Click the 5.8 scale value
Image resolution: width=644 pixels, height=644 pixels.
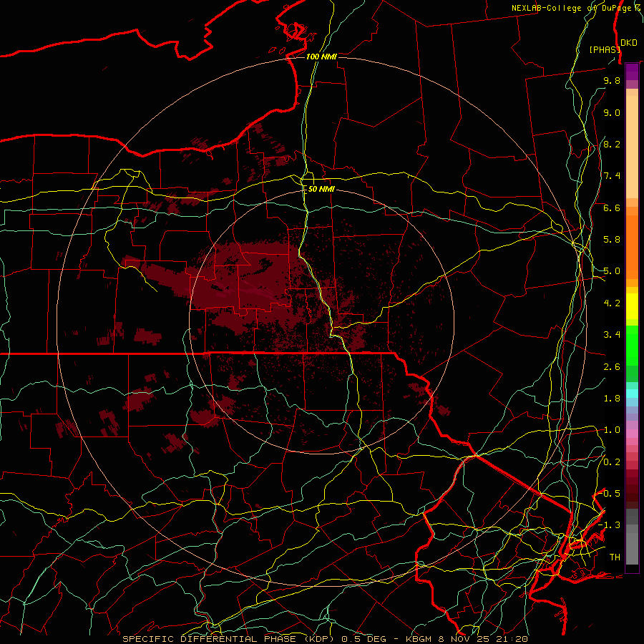tap(612, 240)
